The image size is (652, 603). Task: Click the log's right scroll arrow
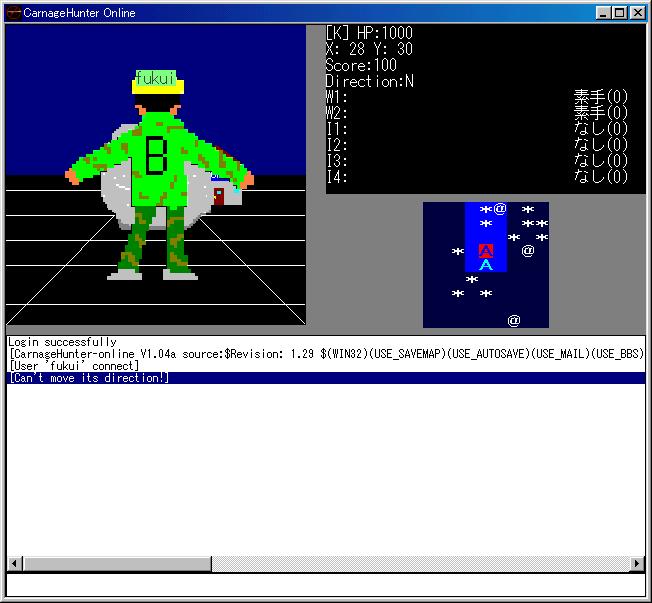point(637,564)
